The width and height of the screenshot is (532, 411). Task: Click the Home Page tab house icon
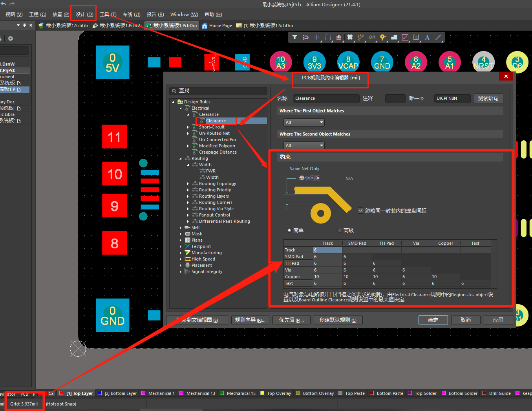tap(205, 26)
